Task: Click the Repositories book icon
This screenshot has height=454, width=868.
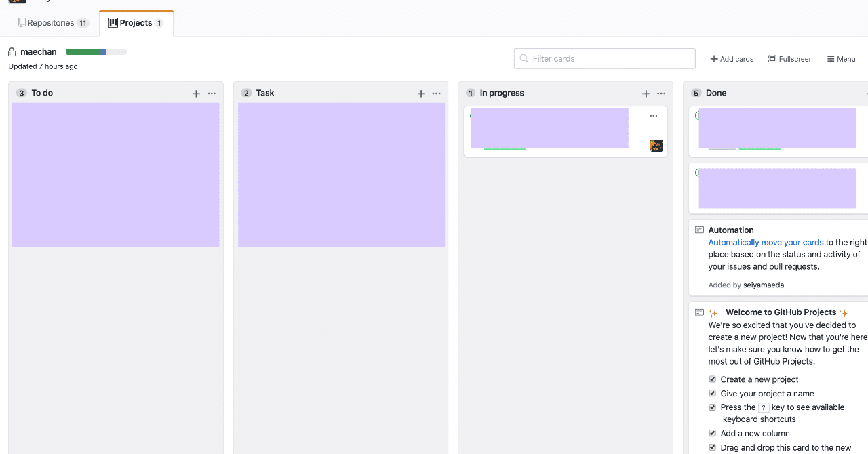Action: point(22,23)
